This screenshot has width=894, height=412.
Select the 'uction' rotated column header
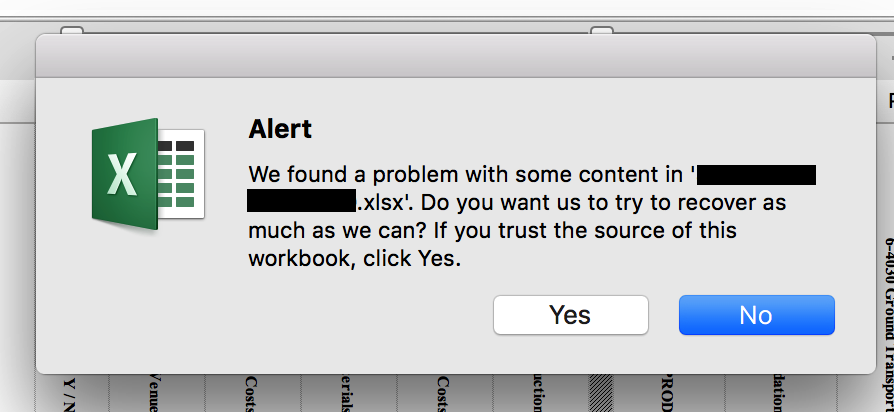click(x=539, y=393)
